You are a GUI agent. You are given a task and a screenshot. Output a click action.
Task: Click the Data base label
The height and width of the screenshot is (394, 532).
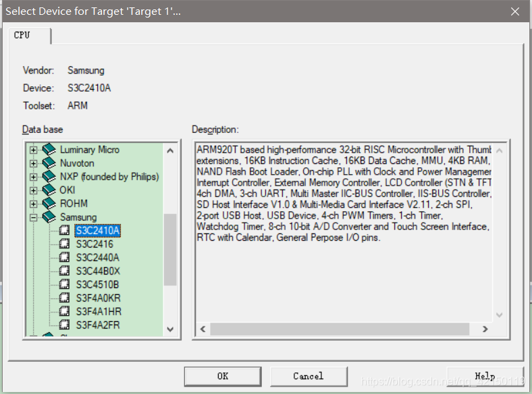[43, 130]
